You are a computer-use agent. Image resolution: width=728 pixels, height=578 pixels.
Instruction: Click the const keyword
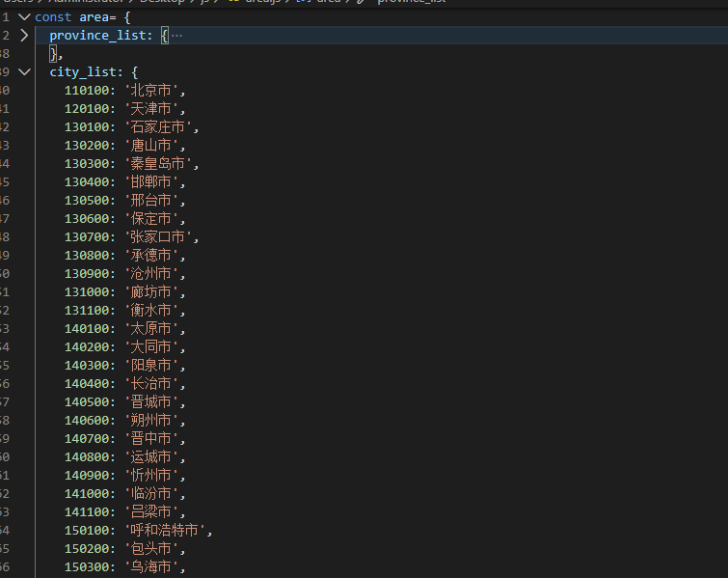pyautogui.click(x=53, y=17)
